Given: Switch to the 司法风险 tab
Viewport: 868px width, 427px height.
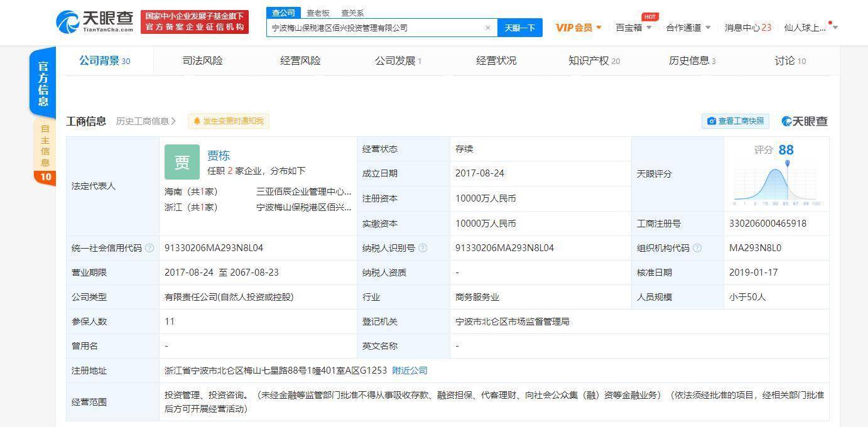Looking at the screenshot, I should pos(202,61).
